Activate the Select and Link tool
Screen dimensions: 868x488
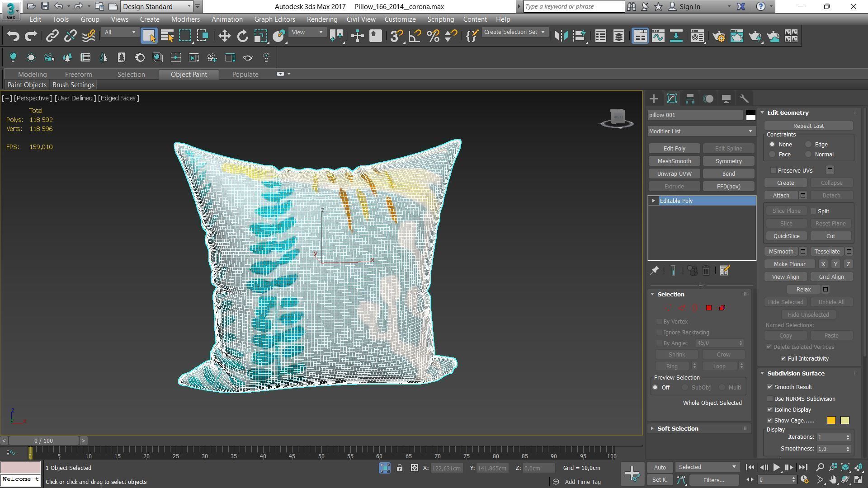pos(52,36)
